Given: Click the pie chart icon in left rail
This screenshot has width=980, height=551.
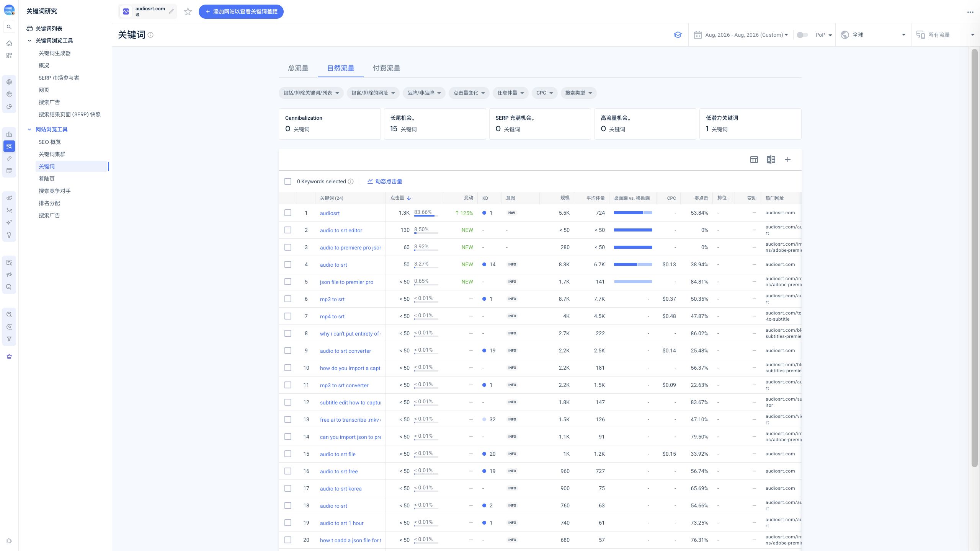Looking at the screenshot, I should (9, 106).
